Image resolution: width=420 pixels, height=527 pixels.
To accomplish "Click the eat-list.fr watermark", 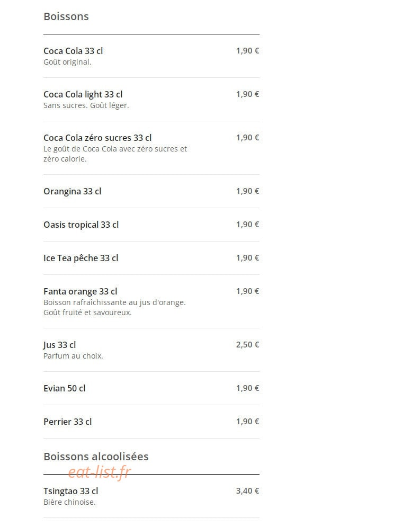I will click(100, 472).
